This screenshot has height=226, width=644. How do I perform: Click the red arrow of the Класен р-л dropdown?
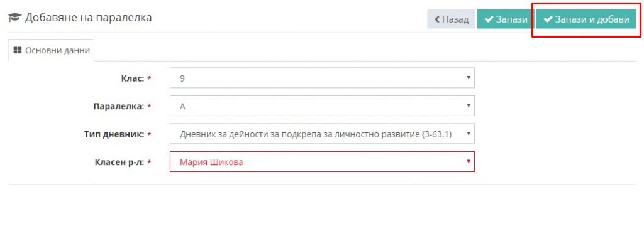(x=468, y=161)
